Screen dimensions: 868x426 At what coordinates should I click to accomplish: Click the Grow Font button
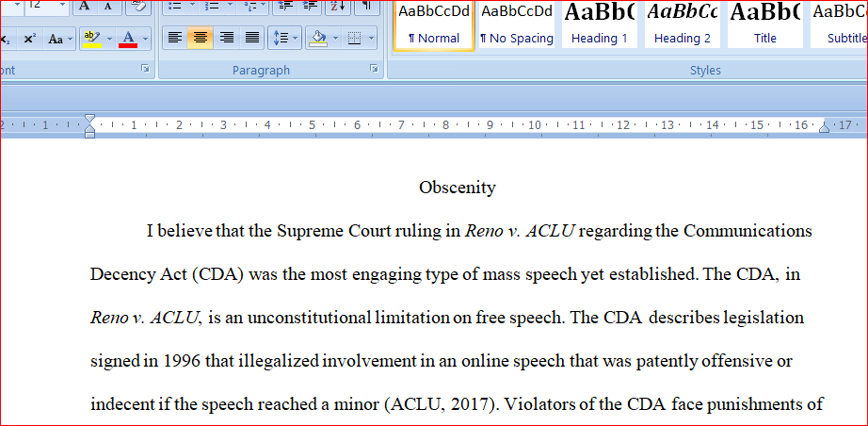coord(84,6)
